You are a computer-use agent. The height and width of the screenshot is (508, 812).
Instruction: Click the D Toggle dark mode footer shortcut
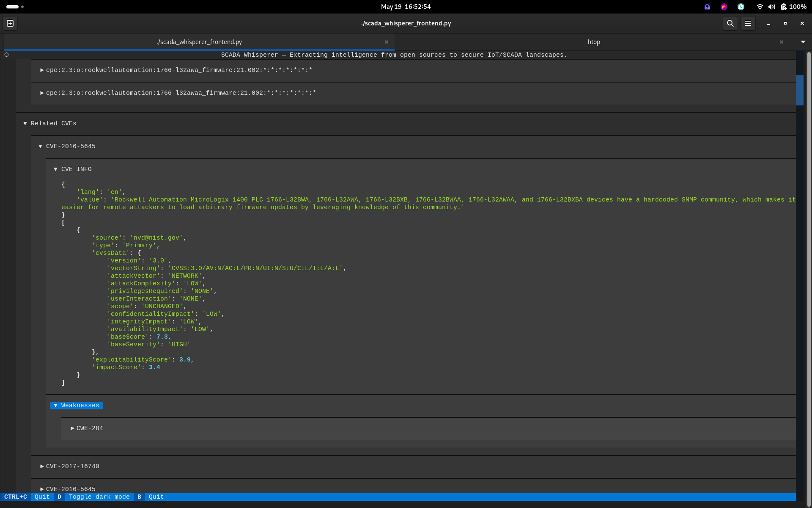click(x=93, y=497)
